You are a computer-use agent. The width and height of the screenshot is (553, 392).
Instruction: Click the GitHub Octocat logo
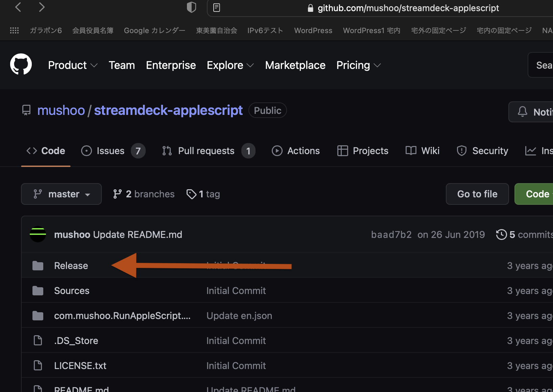coord(21,65)
